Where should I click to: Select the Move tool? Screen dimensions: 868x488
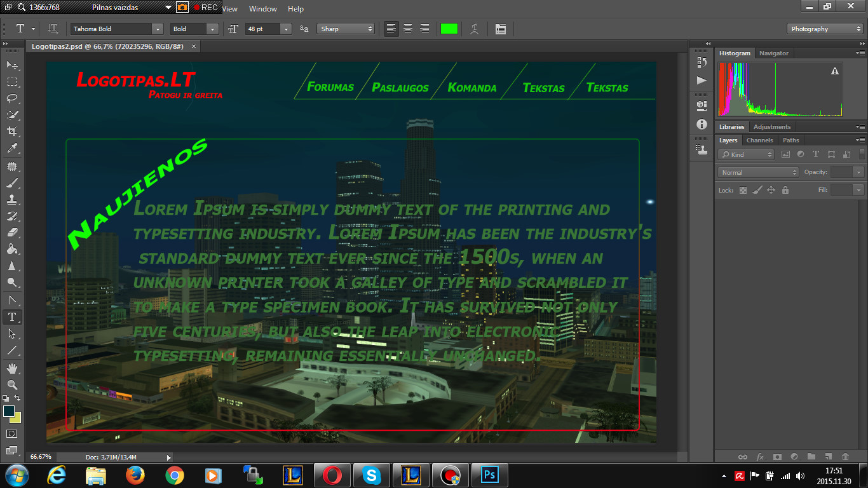click(12, 65)
